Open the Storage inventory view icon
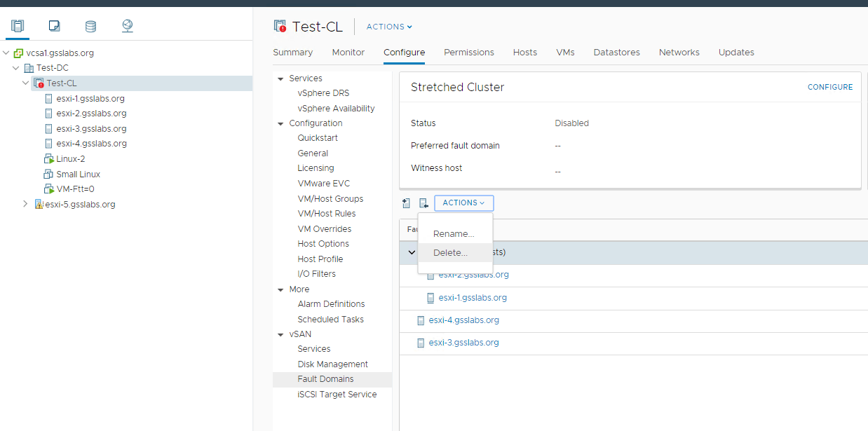Screen dimensions: 868x431 click(x=90, y=27)
